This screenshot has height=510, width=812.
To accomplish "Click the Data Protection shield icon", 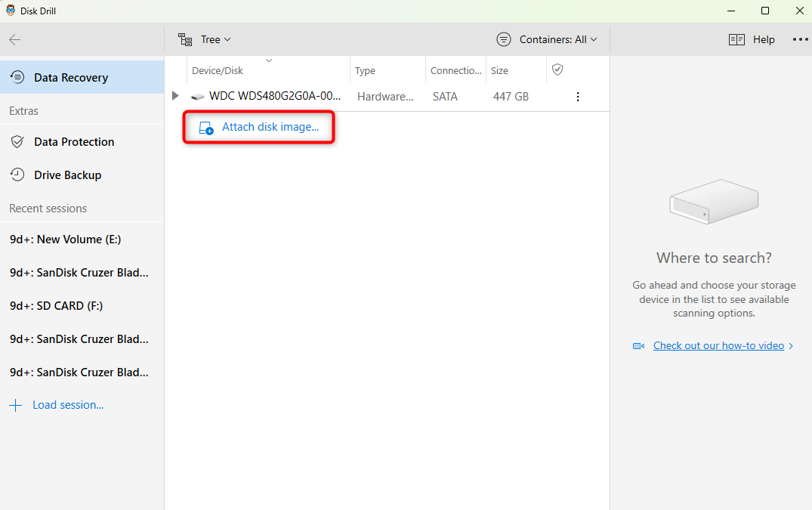I will (17, 142).
